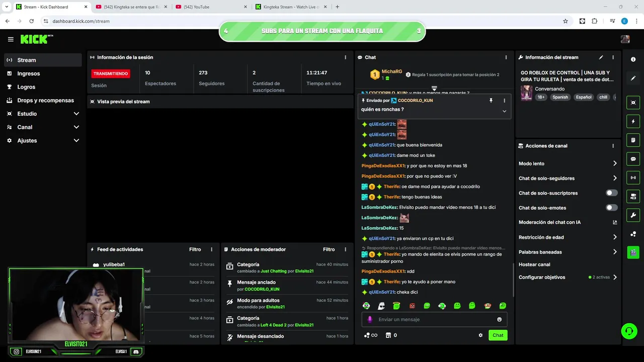Go to Ingresos in left sidebar
The image size is (644, 362).
coord(43,73)
